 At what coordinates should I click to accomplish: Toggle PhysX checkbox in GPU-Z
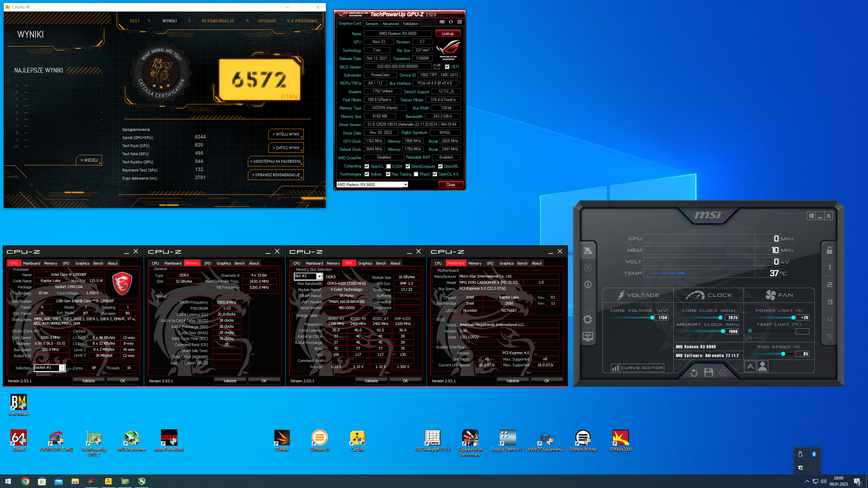click(416, 174)
